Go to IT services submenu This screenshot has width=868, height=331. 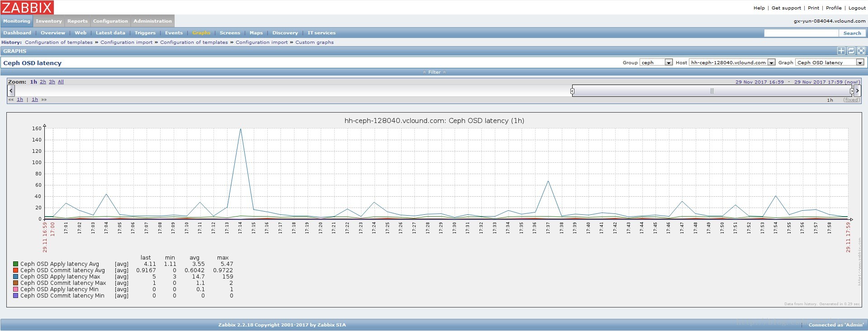[x=322, y=33]
